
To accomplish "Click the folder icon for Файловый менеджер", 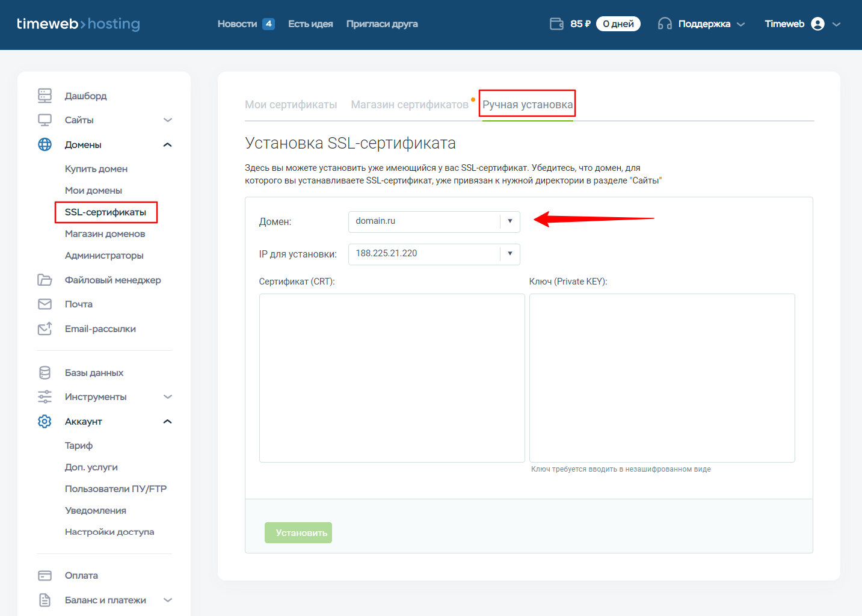I will click(45, 280).
